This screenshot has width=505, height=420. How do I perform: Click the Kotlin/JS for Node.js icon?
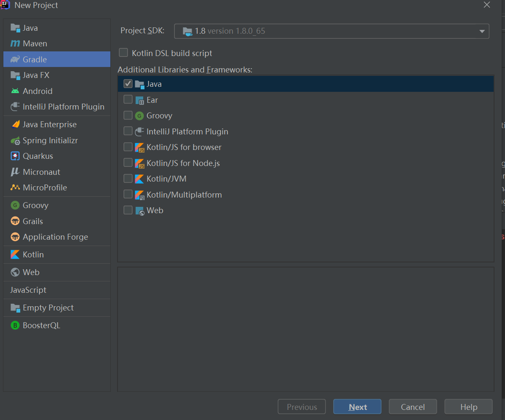click(139, 163)
